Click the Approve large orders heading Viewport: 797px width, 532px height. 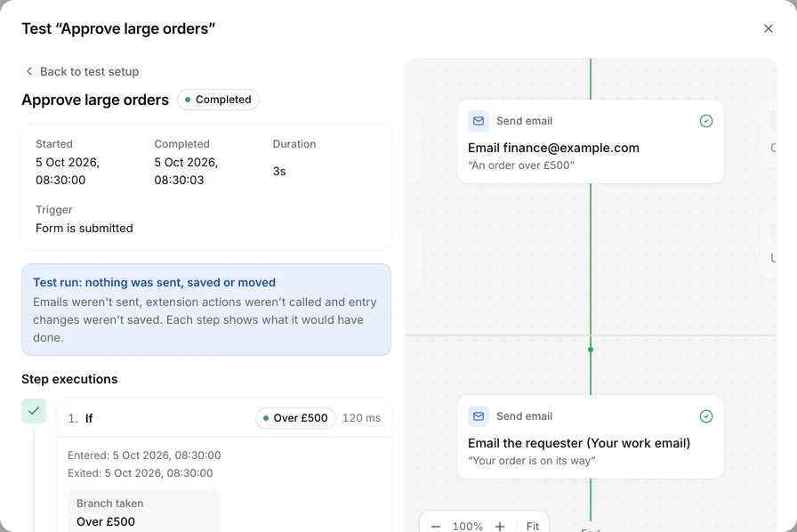click(x=95, y=100)
